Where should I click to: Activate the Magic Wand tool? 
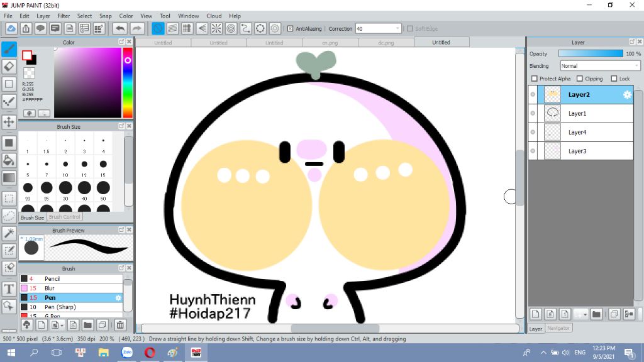[x=9, y=233]
